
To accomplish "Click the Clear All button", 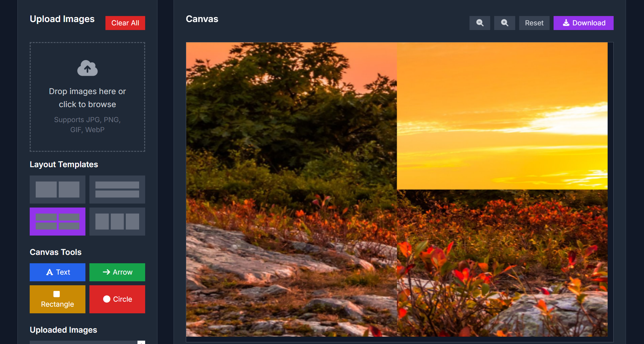I will coord(125,23).
